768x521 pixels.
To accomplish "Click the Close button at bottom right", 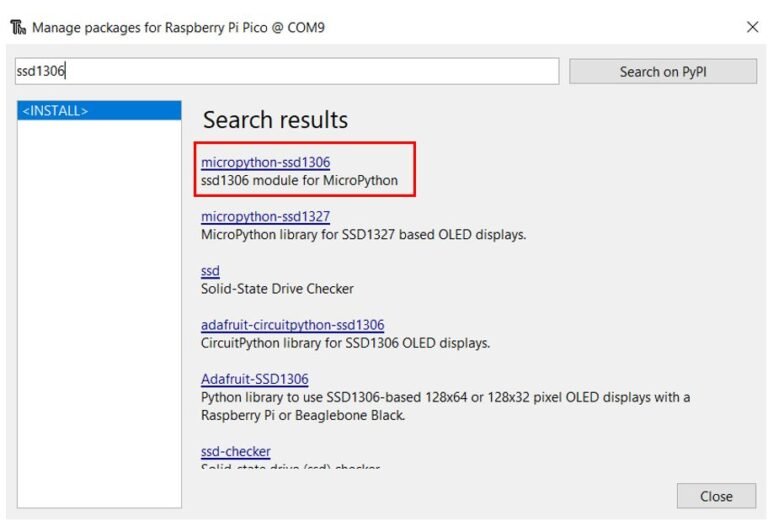I will [x=715, y=496].
